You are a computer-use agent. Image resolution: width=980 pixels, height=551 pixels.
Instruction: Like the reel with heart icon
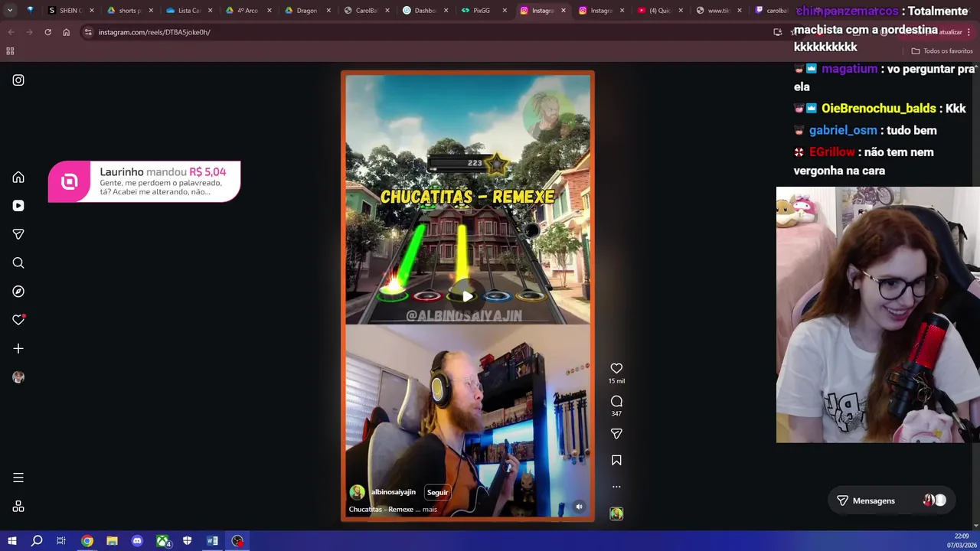coord(616,369)
